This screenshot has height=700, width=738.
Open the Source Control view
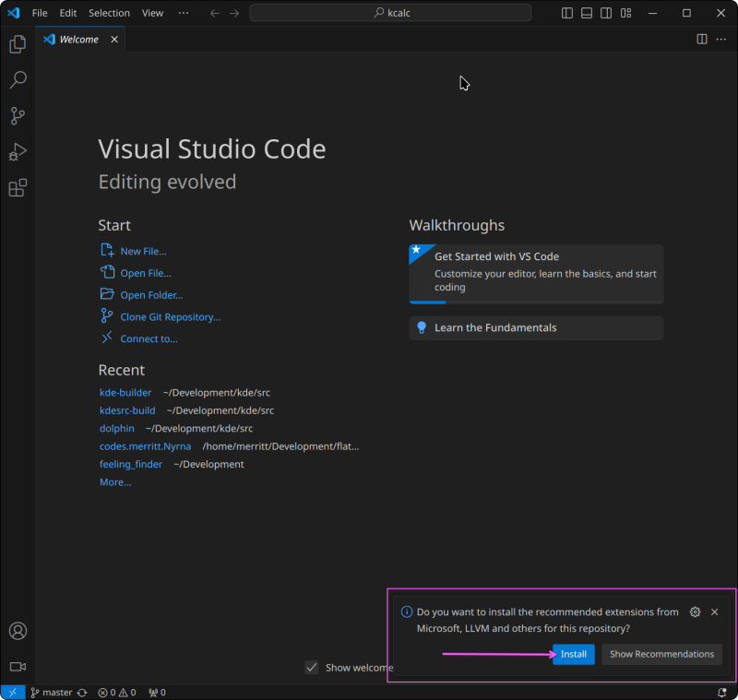click(17, 115)
